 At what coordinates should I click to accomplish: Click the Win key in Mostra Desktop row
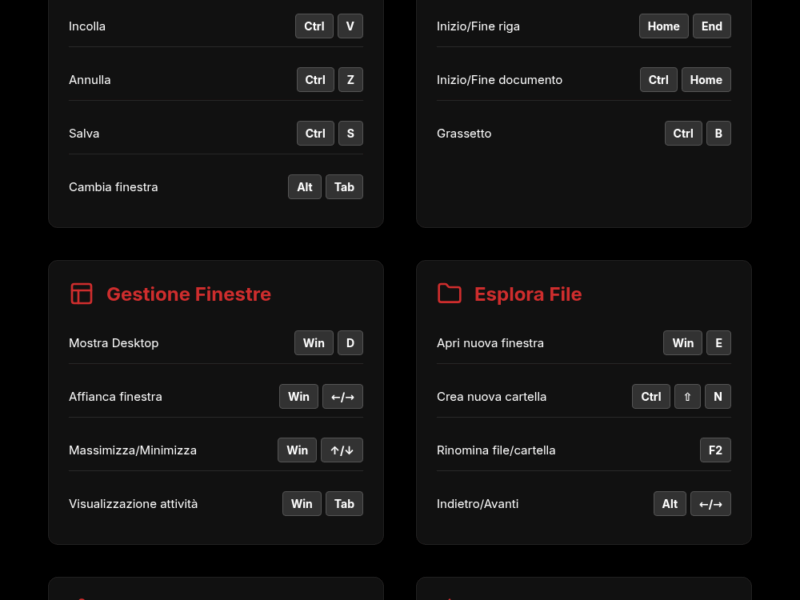pos(314,343)
